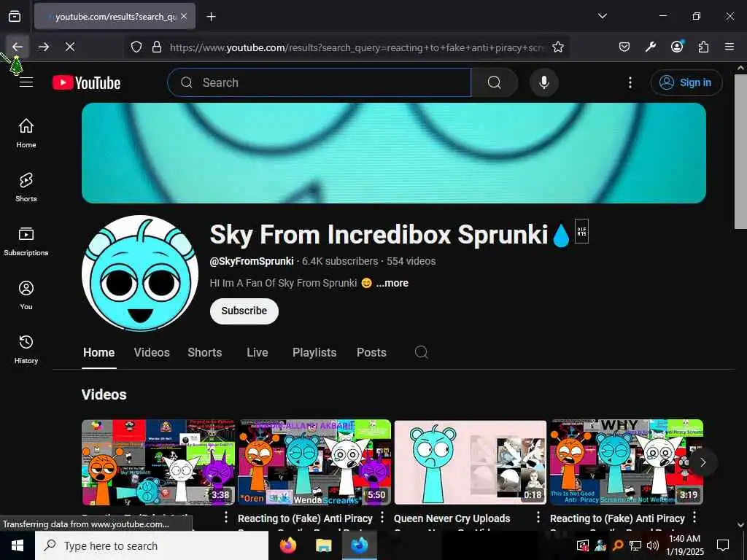Stop loading the page
This screenshot has width=747, height=560.
click(70, 47)
